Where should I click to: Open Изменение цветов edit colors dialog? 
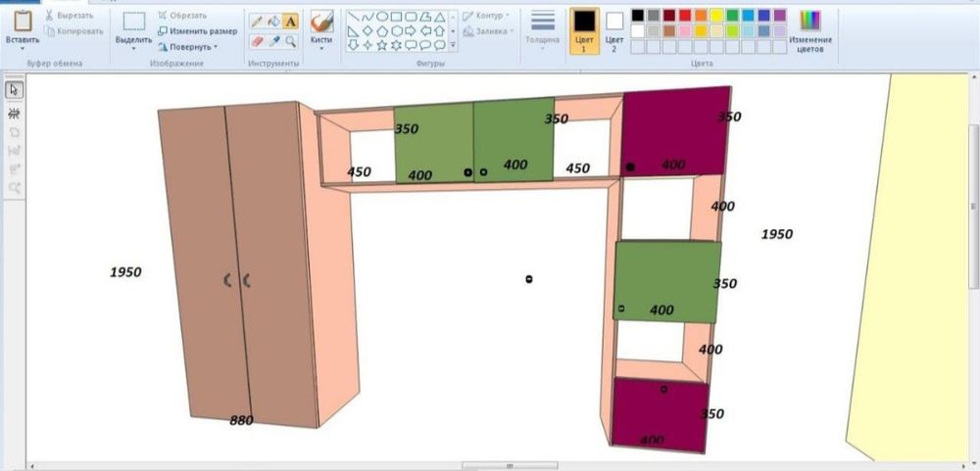coord(810,31)
